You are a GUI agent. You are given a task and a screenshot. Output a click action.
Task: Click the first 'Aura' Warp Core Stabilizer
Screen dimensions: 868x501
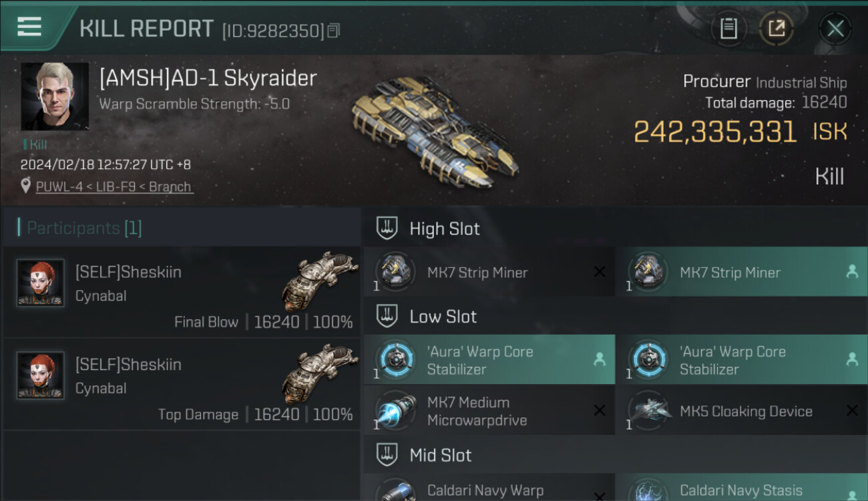tap(489, 360)
